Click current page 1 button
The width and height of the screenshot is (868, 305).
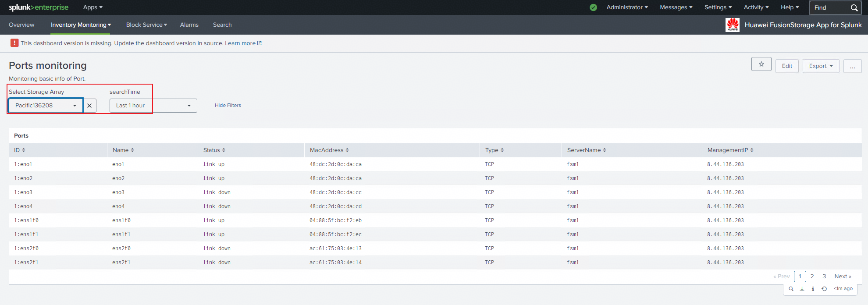(x=800, y=277)
